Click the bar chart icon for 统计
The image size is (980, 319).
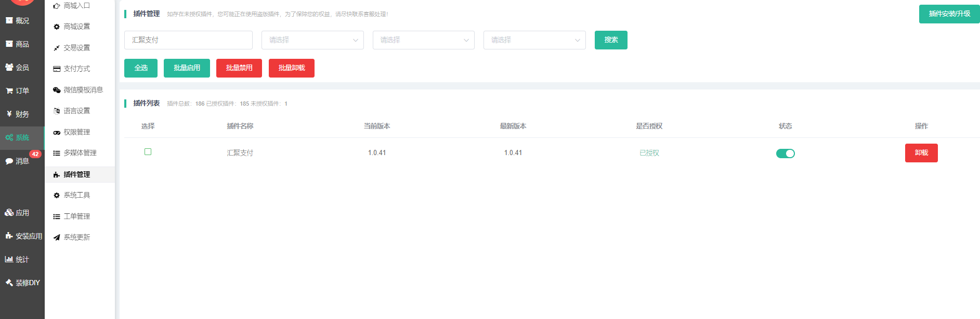[x=9, y=259]
